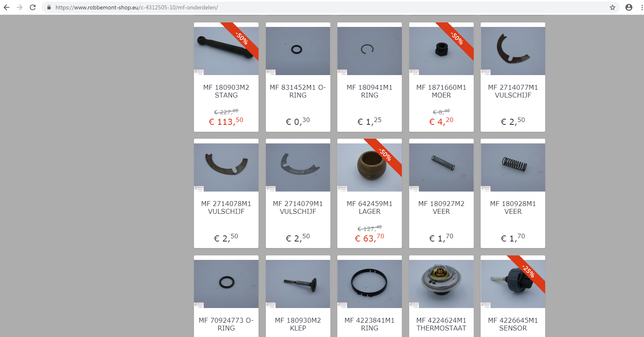This screenshot has height=337, width=644.
Task: Open MF 2714077M1 VULSCHIJF product photo
Action: coord(513,51)
